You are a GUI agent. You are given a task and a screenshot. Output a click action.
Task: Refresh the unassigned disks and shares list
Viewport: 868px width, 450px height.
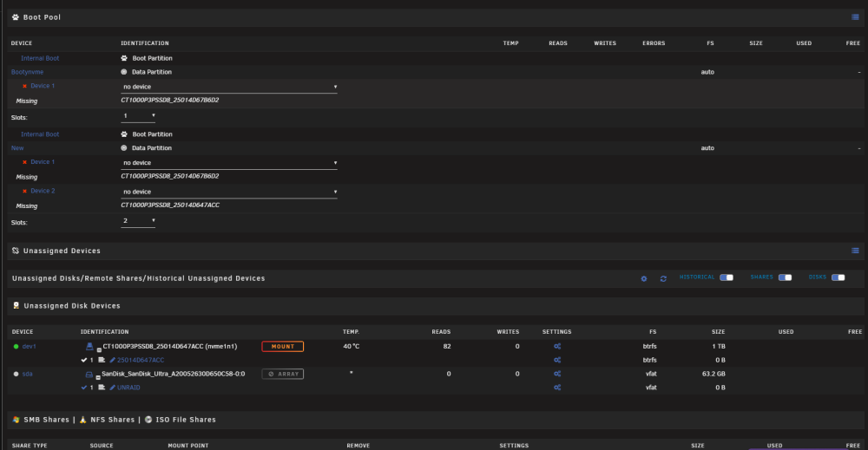[663, 278]
